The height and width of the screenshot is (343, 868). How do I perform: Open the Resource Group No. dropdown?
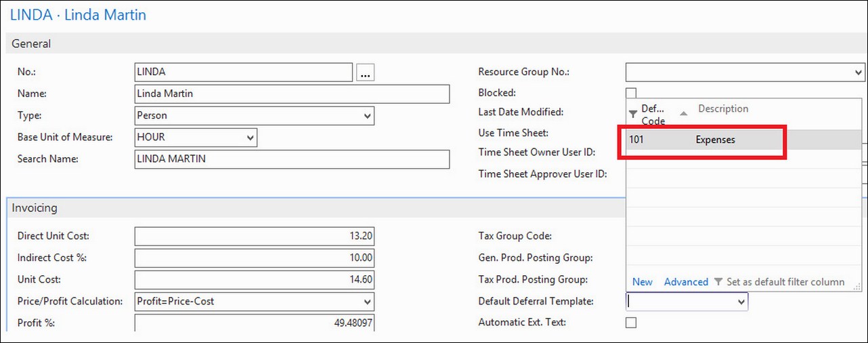pos(745,72)
